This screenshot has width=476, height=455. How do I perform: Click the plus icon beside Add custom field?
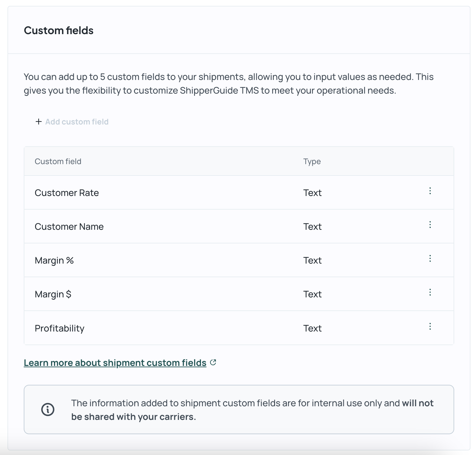[x=39, y=122]
